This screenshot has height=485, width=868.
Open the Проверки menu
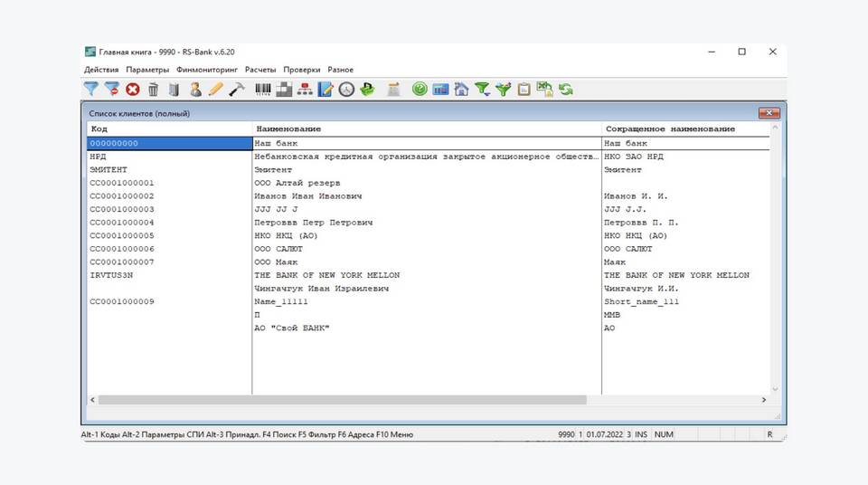point(302,70)
